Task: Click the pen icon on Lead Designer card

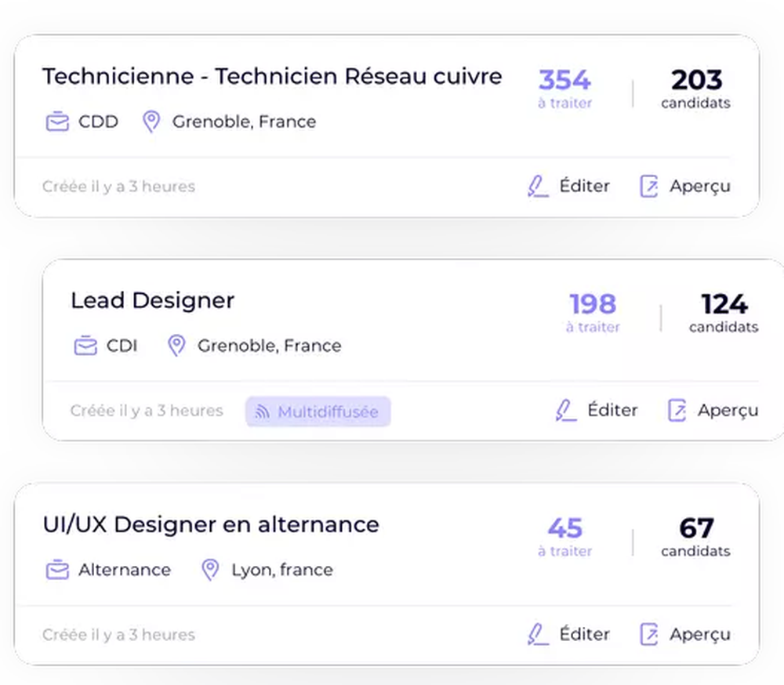Action: pyautogui.click(x=566, y=410)
